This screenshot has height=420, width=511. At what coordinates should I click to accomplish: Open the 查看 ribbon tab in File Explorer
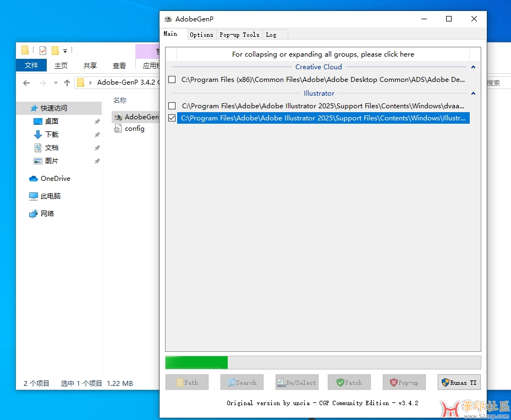(119, 65)
